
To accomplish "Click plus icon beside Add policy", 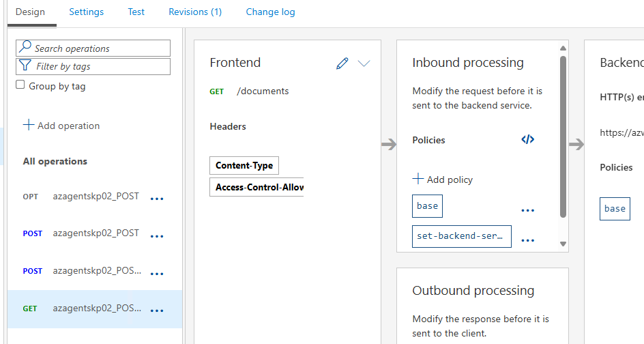I will tap(418, 178).
